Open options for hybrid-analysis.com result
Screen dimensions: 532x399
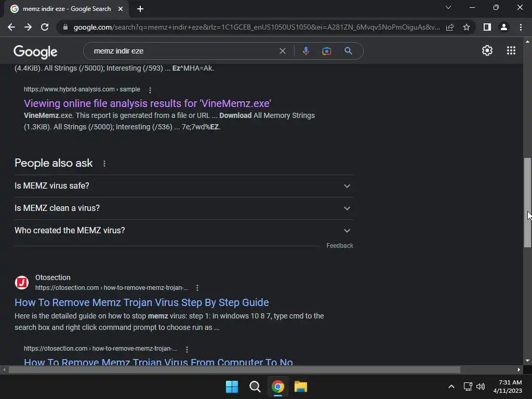coord(150,90)
